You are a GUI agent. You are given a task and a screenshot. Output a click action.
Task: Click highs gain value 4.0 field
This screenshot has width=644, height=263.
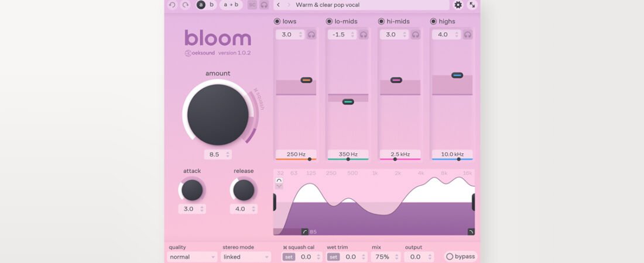[447, 34]
